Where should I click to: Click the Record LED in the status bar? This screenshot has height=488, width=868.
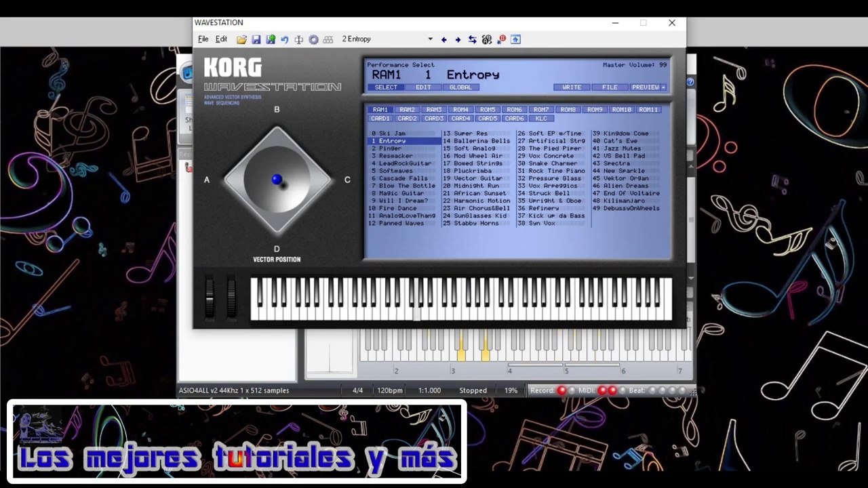(561, 390)
